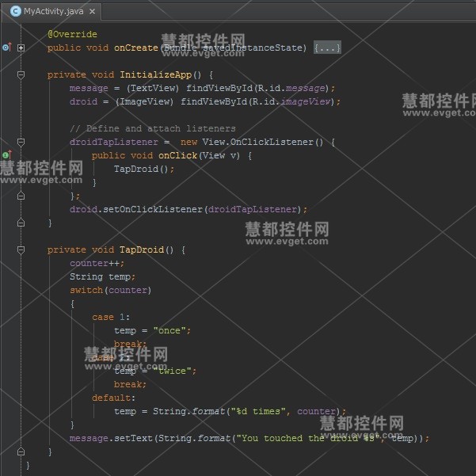Click the savedInstanceState parameter
This screenshot has height=476, width=476.
click(x=253, y=48)
